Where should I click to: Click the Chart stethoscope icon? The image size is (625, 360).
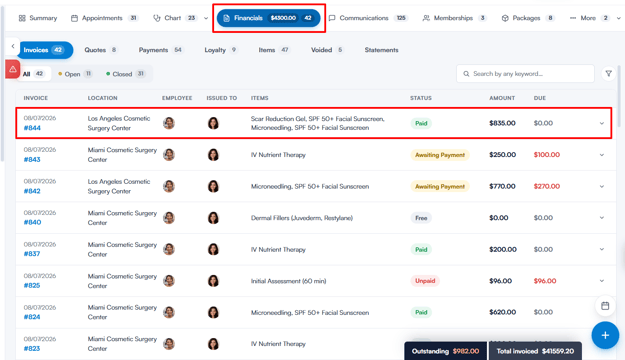point(157,18)
